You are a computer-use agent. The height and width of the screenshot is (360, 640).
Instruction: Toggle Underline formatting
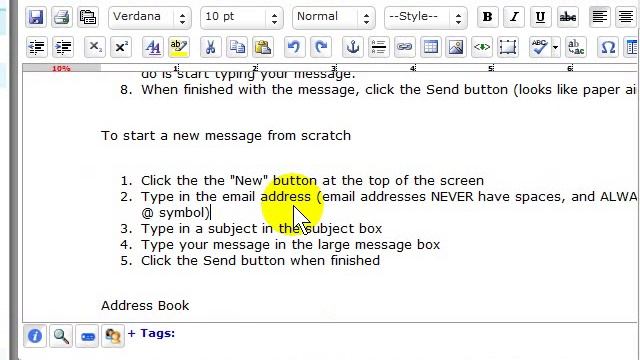[540, 17]
